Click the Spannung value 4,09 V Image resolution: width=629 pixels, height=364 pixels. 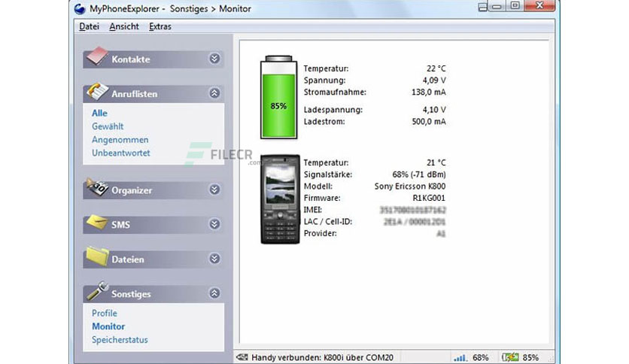(x=434, y=80)
